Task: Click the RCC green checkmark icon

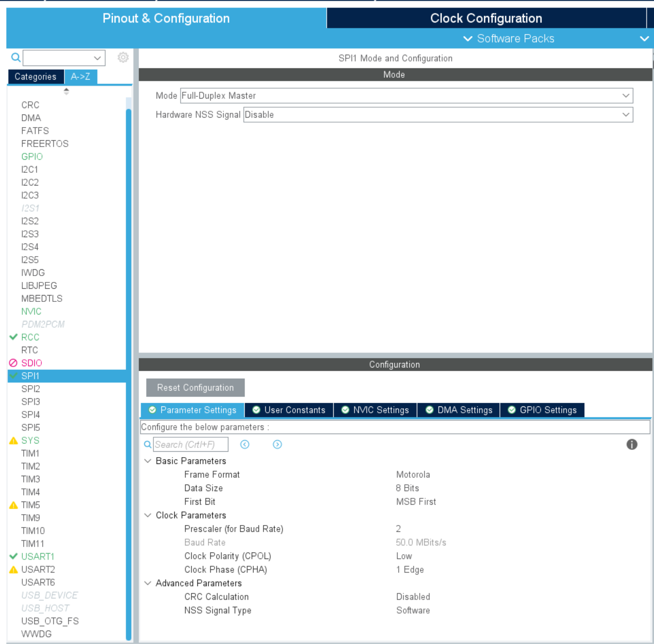Action: (14, 337)
